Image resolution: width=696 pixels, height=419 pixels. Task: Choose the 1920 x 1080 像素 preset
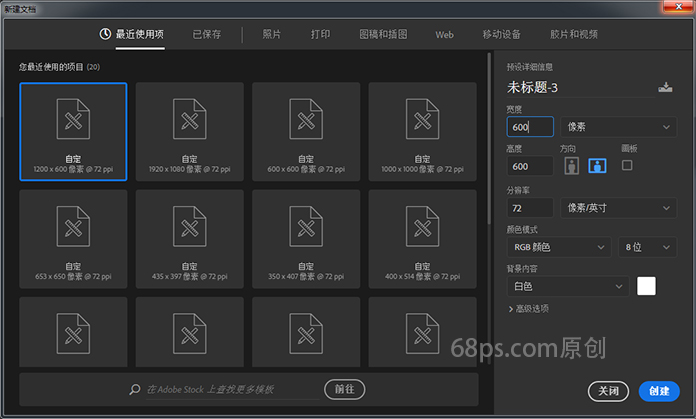click(x=190, y=131)
